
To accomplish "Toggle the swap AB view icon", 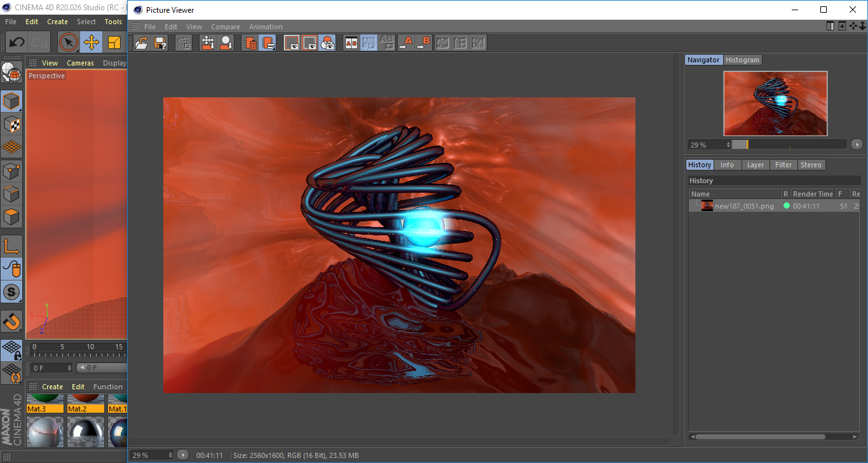I will point(369,43).
